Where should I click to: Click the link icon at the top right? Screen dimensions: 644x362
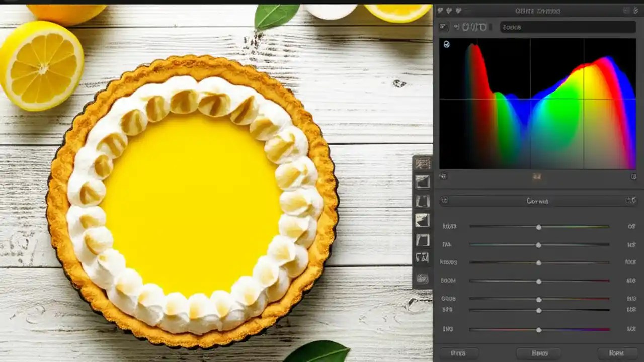coord(635,11)
